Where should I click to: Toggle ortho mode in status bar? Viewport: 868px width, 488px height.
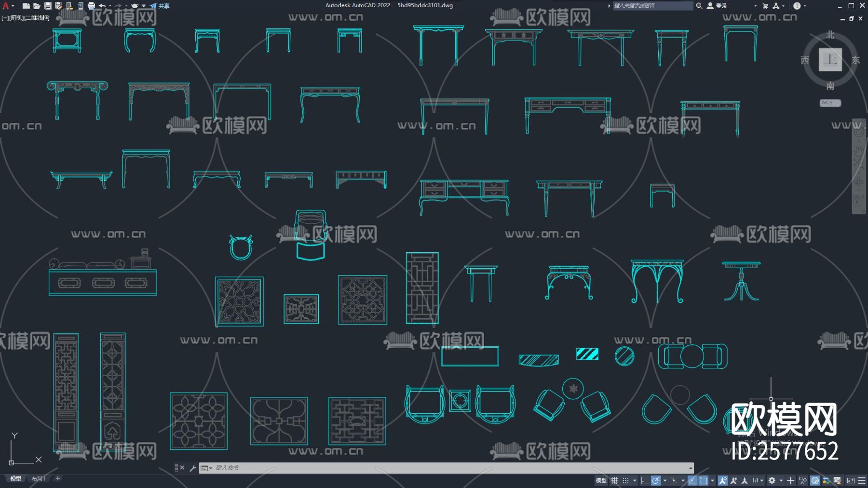pyautogui.click(x=644, y=480)
